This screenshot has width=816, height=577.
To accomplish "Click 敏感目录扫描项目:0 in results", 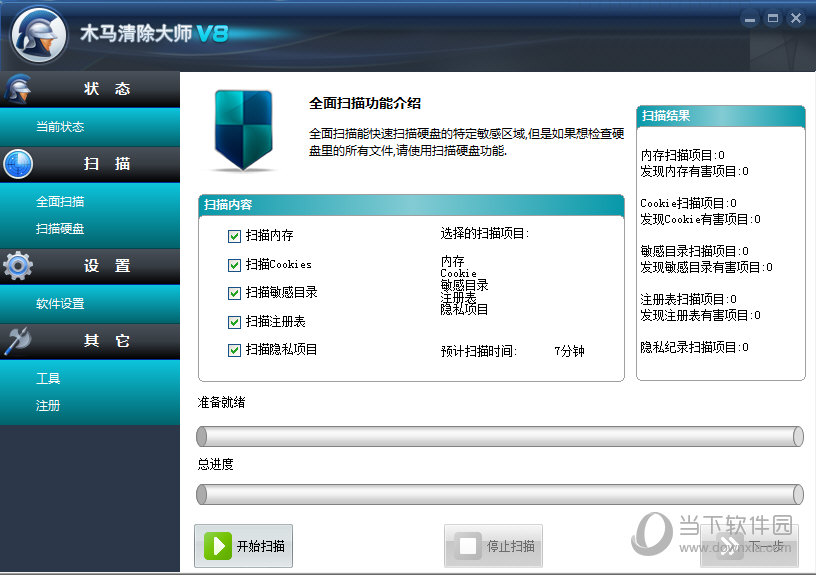I will tap(694, 251).
